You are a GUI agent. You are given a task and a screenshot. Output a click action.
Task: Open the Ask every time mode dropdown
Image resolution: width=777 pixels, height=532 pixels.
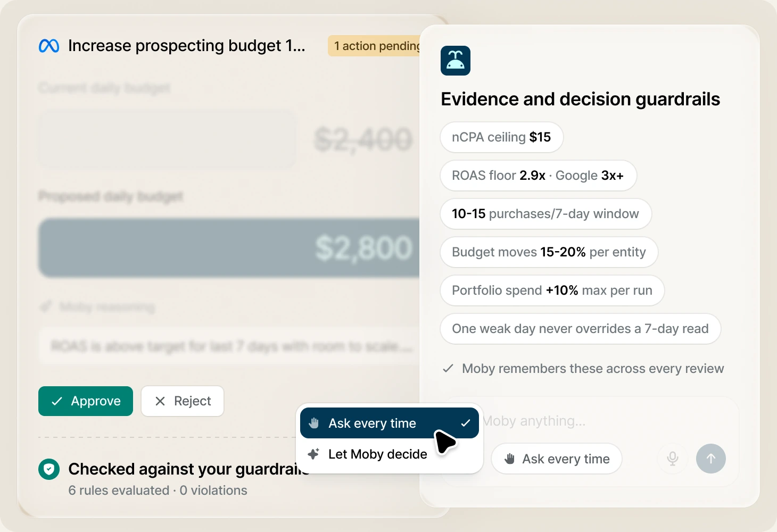pyautogui.click(x=557, y=459)
